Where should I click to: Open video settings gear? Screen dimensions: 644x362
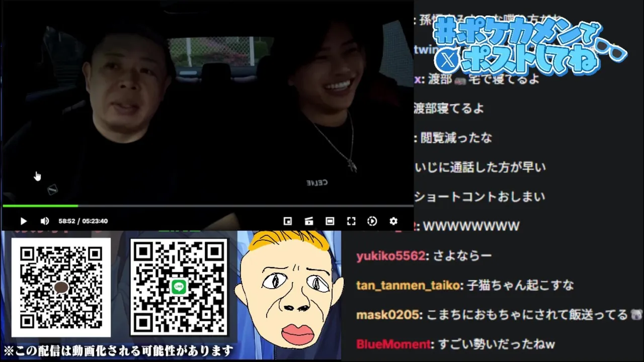[x=393, y=221]
